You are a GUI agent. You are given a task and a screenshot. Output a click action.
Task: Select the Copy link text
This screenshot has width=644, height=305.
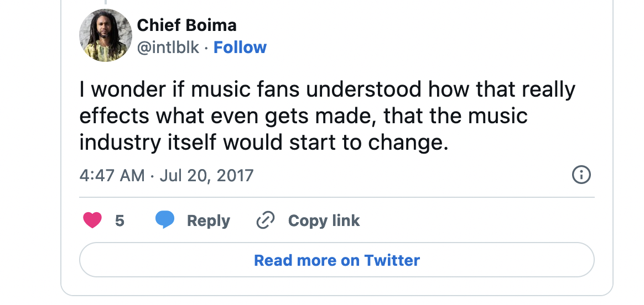[324, 220]
